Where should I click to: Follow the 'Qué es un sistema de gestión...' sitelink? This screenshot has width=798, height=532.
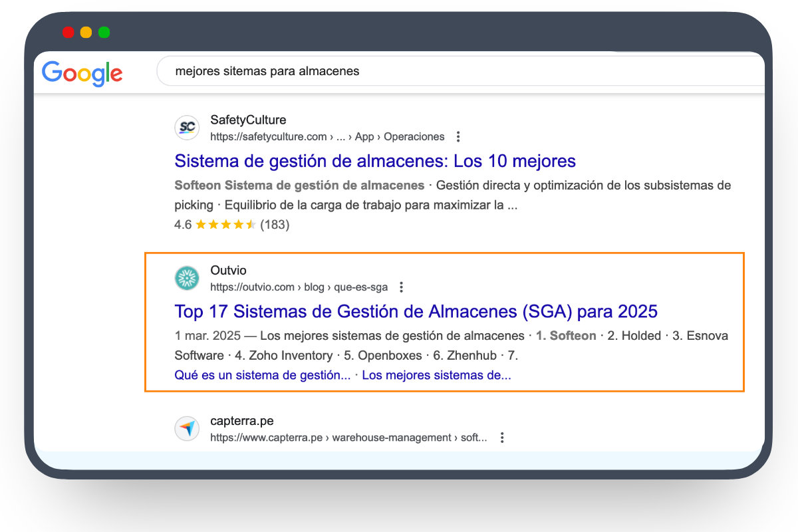pyautogui.click(x=263, y=375)
